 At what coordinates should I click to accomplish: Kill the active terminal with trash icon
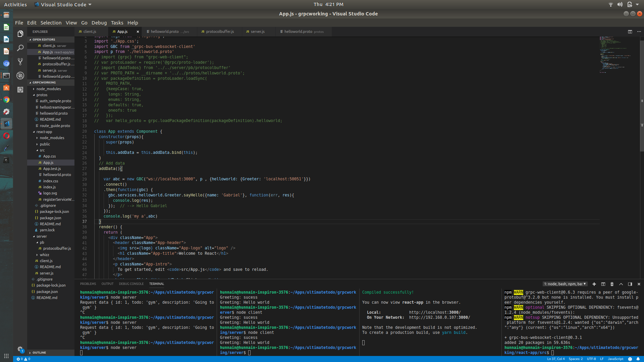click(x=611, y=284)
